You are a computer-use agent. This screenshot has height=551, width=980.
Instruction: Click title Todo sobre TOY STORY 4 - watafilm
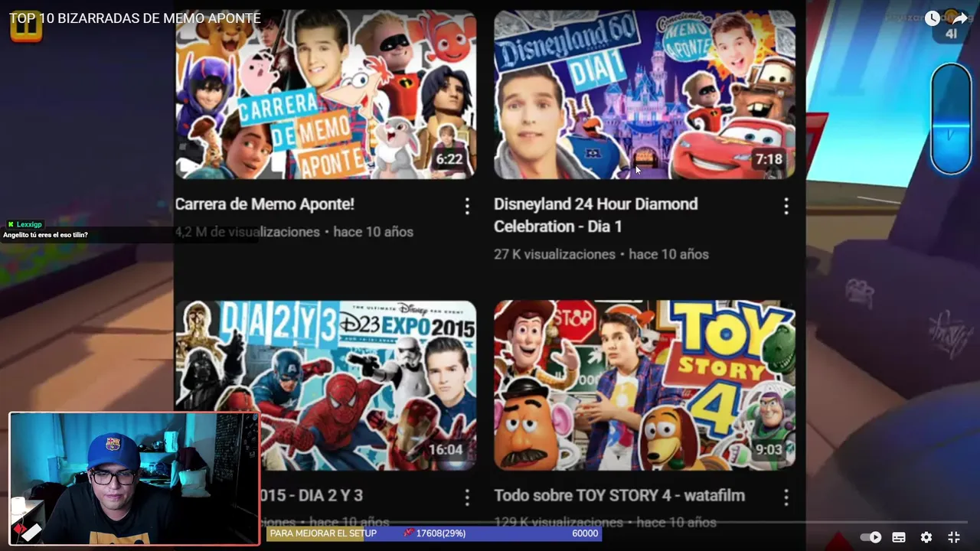coord(619,496)
